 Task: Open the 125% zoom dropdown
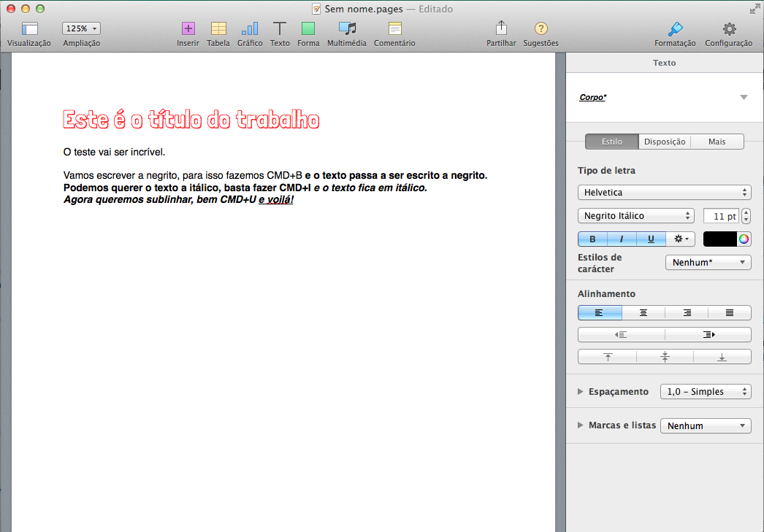click(x=81, y=28)
